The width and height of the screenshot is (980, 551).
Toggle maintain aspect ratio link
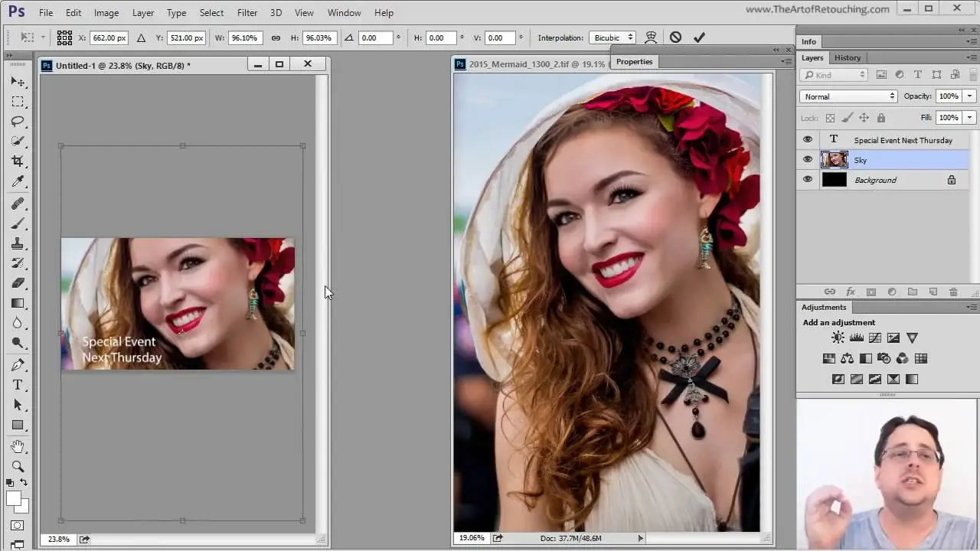[276, 37]
